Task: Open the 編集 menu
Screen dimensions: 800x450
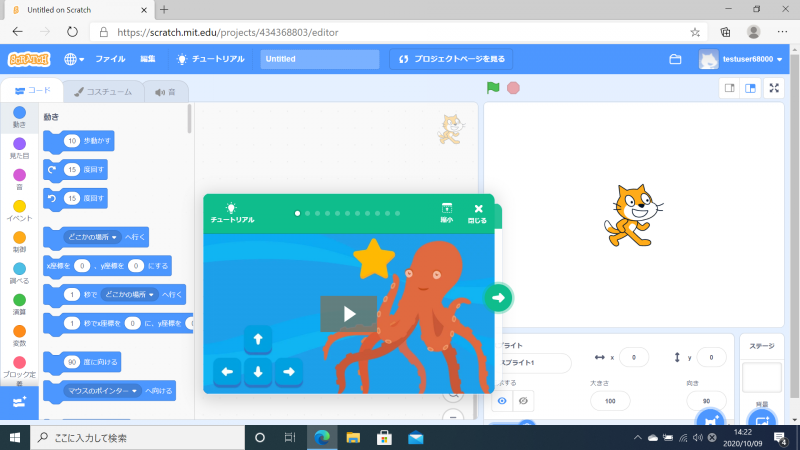Action: click(x=148, y=59)
